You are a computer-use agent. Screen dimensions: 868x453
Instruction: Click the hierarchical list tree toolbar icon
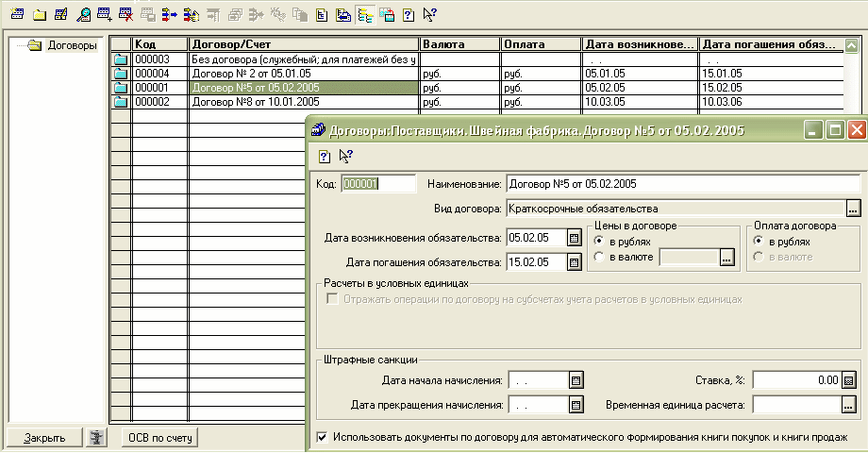coord(365,15)
